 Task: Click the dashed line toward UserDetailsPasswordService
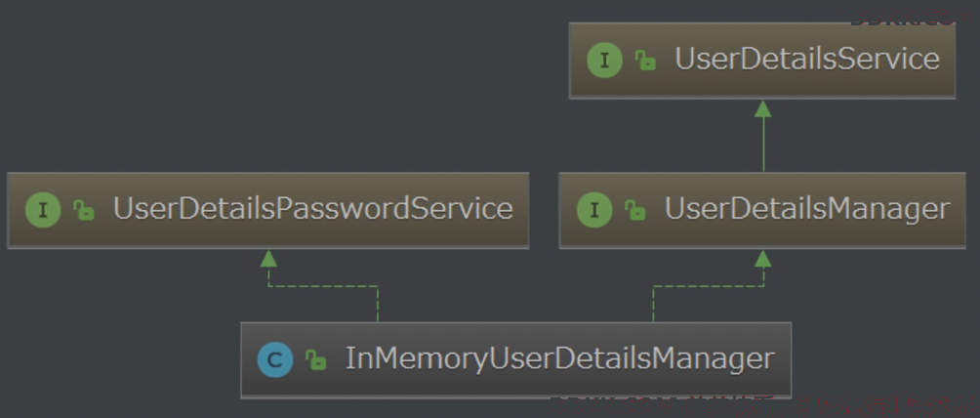point(323,286)
